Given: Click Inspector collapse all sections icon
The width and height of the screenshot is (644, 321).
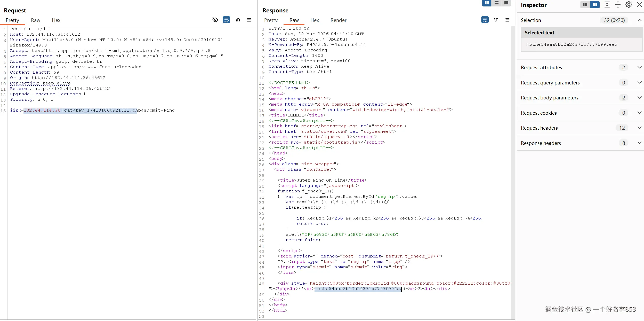Looking at the screenshot, I should 618,5.
